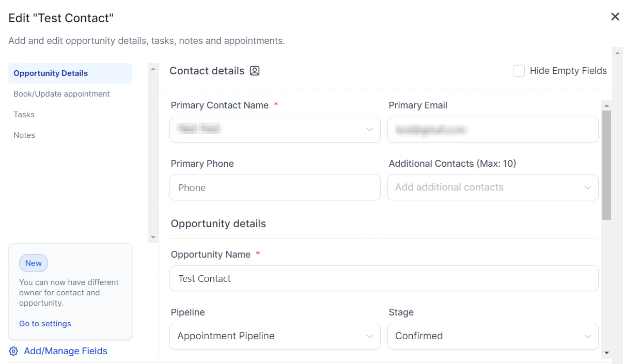The width and height of the screenshot is (624, 364).
Task: Open the Notes section
Action: pyautogui.click(x=24, y=135)
